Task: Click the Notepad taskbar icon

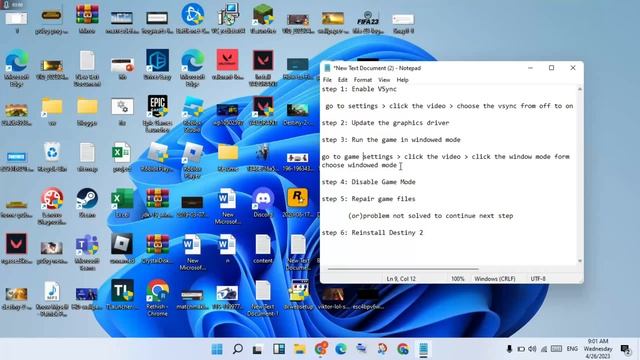Action: (423, 349)
